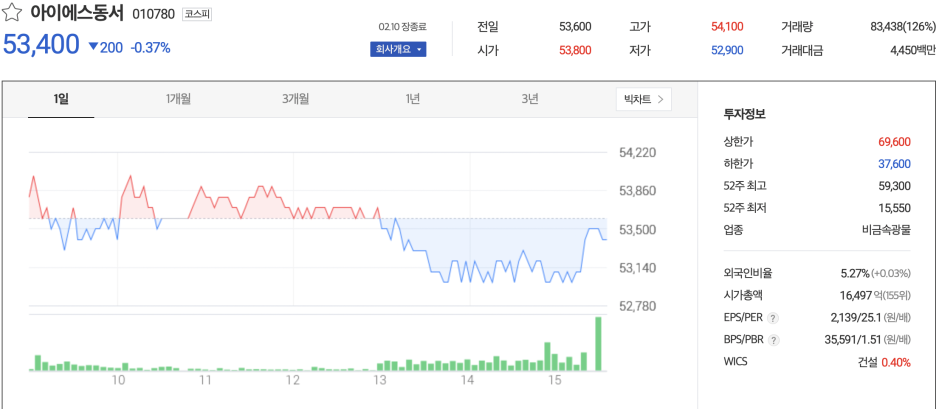Image resolution: width=936 pixels, height=409 pixels.
Task: Click 업종 value 비금속광물
Action: 886,230
